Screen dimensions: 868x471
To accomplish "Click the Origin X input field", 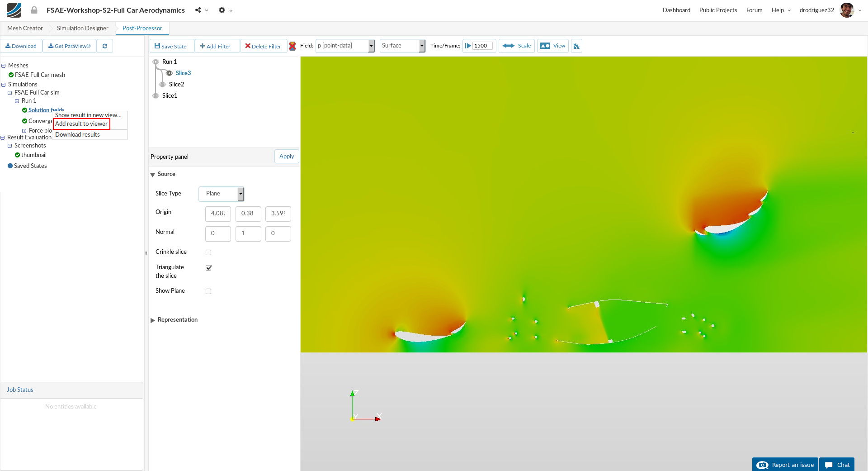I will pos(218,214).
